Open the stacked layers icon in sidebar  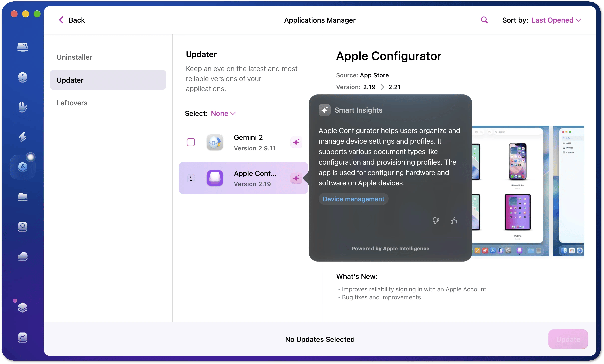tap(23, 307)
